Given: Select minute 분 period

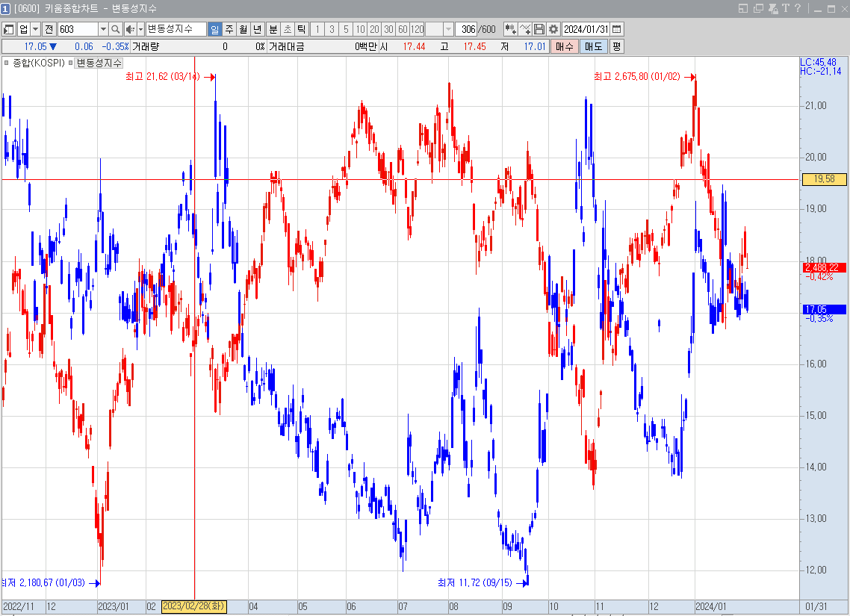Looking at the screenshot, I should [x=273, y=29].
